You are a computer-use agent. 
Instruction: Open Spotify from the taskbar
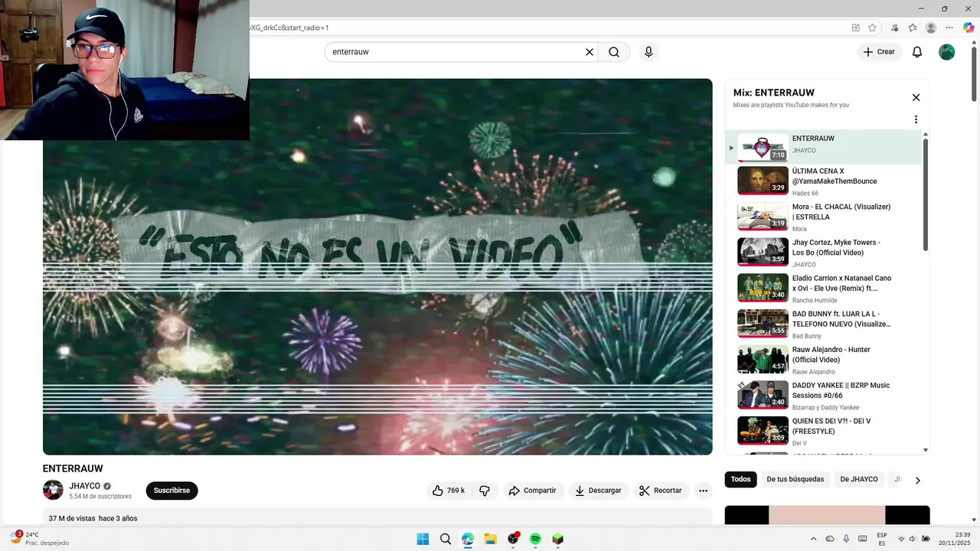[x=535, y=539]
